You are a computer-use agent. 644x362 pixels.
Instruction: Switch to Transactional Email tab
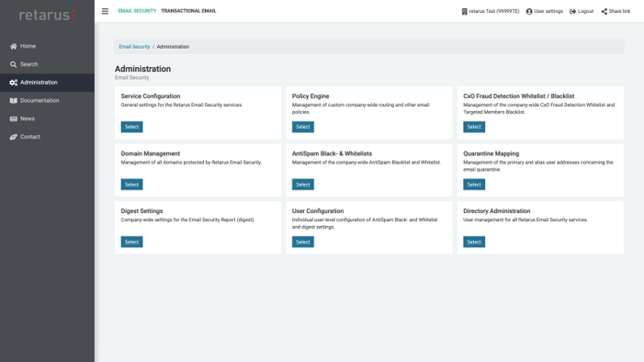point(188,11)
